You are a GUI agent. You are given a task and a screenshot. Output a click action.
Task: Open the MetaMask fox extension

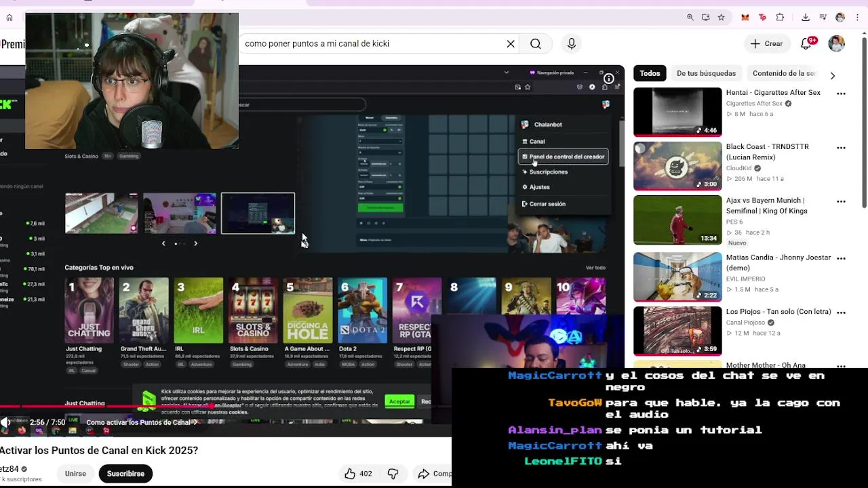(745, 18)
